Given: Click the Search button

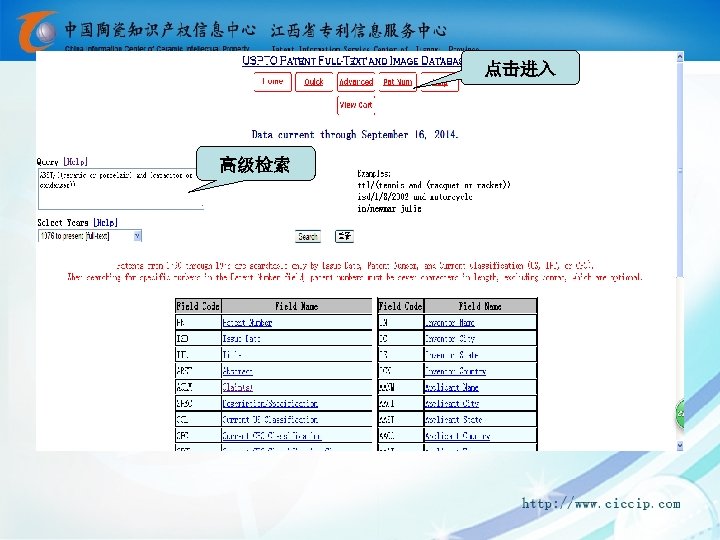Looking at the screenshot, I should pyautogui.click(x=308, y=236).
